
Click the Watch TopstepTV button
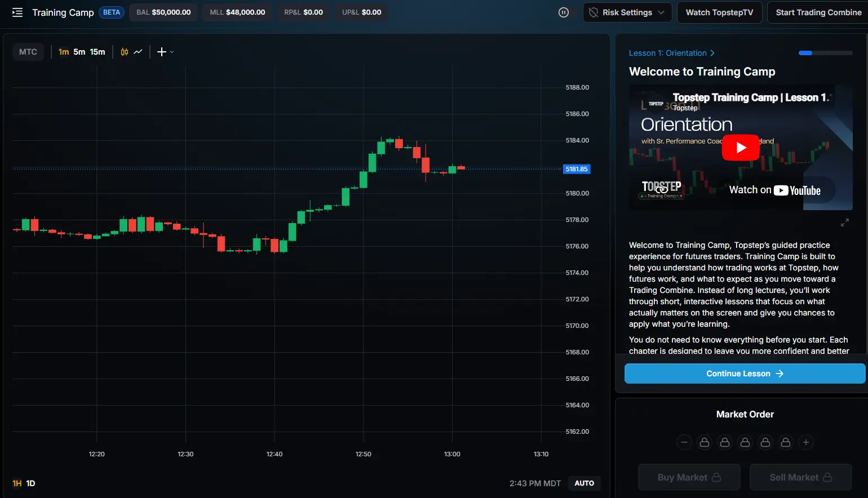click(x=719, y=12)
